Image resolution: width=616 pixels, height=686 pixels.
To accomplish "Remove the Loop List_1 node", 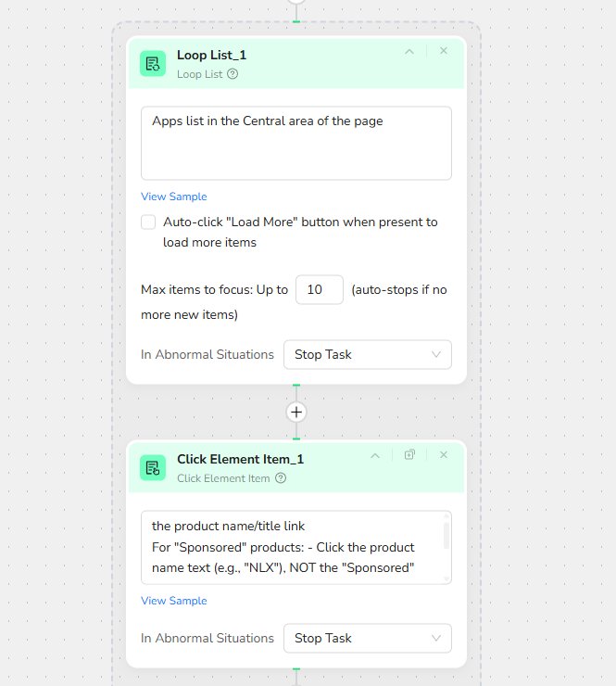I will pyautogui.click(x=444, y=51).
